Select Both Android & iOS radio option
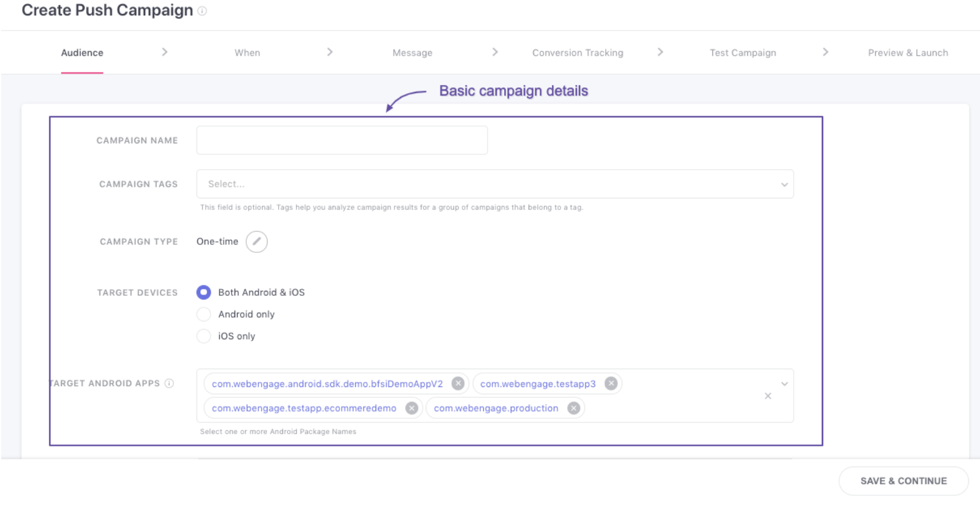Viewport: 980px width, 507px height. [204, 293]
